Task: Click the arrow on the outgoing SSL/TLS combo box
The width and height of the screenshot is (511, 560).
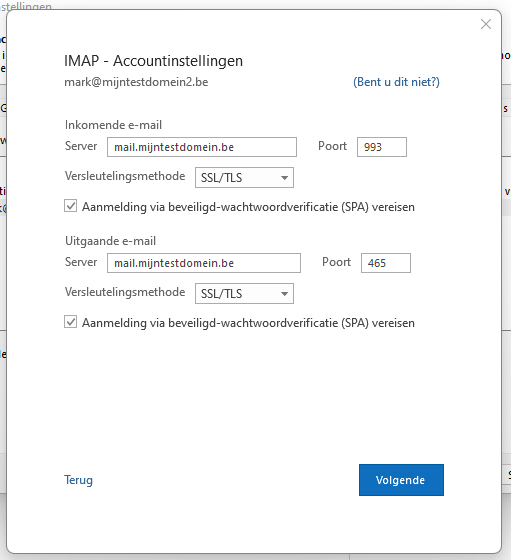Action: click(x=284, y=294)
